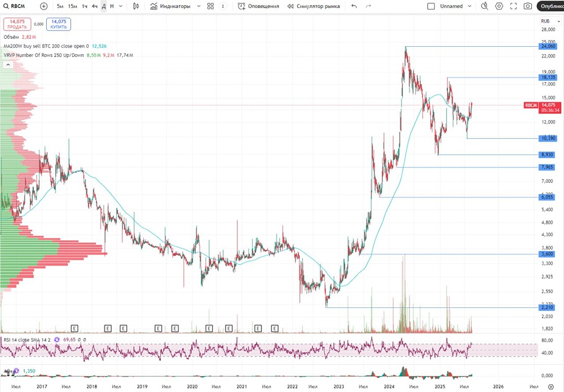Open chart settings hexagon icon
The image size is (564, 392).
(499, 6)
